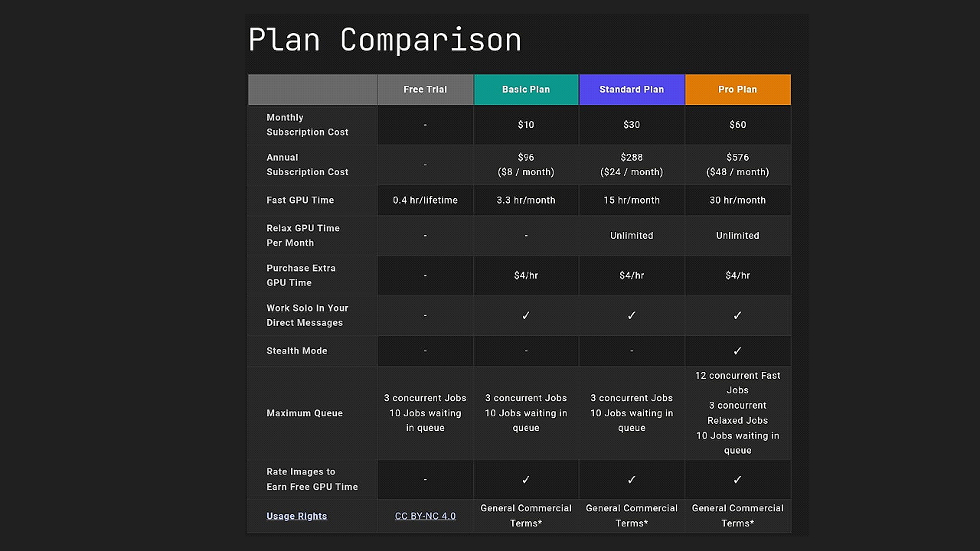Select the Free Trial column header
This screenshot has height=551, width=980.
point(426,90)
